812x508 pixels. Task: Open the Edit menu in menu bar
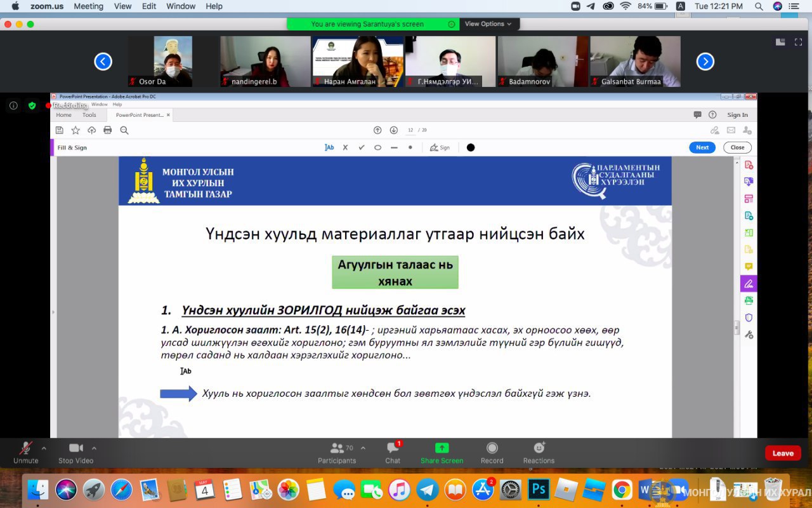[149, 6]
